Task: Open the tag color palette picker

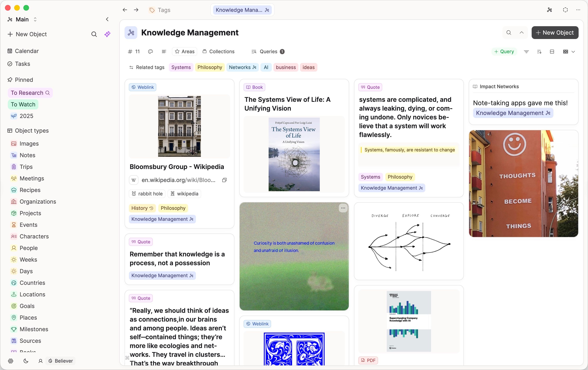Action: [150, 52]
